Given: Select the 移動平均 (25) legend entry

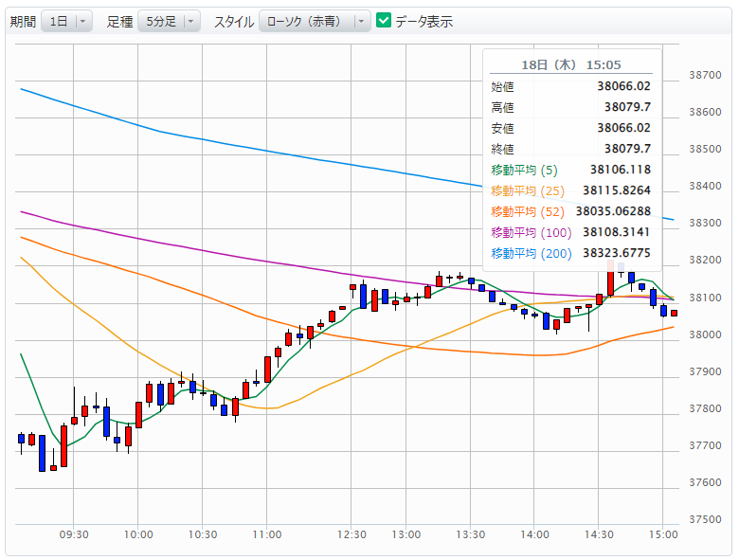Looking at the screenshot, I should coord(528,190).
